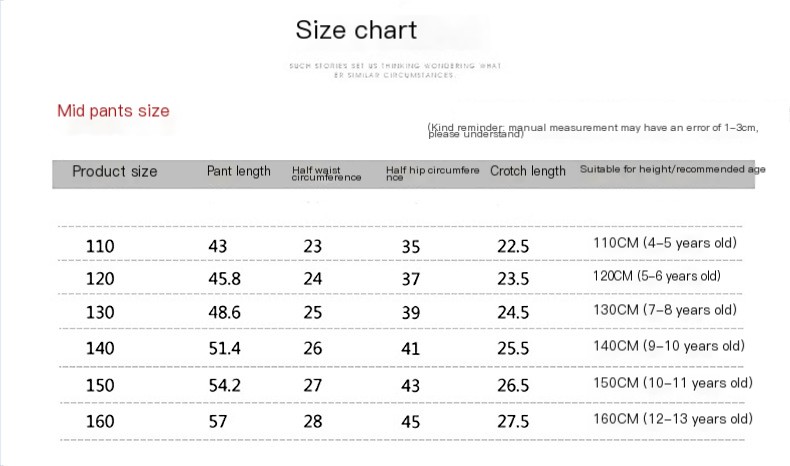
Task: Click the "Size chart" title
Action: (356, 30)
